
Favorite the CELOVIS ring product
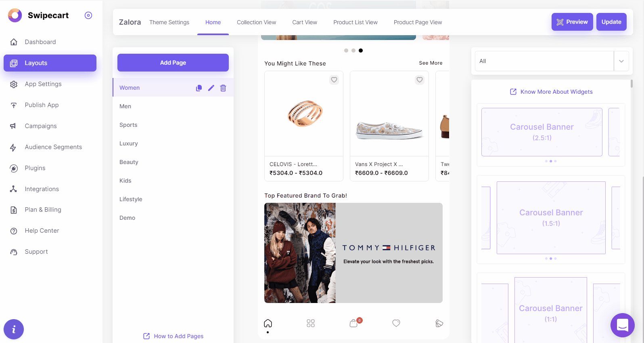point(334,80)
